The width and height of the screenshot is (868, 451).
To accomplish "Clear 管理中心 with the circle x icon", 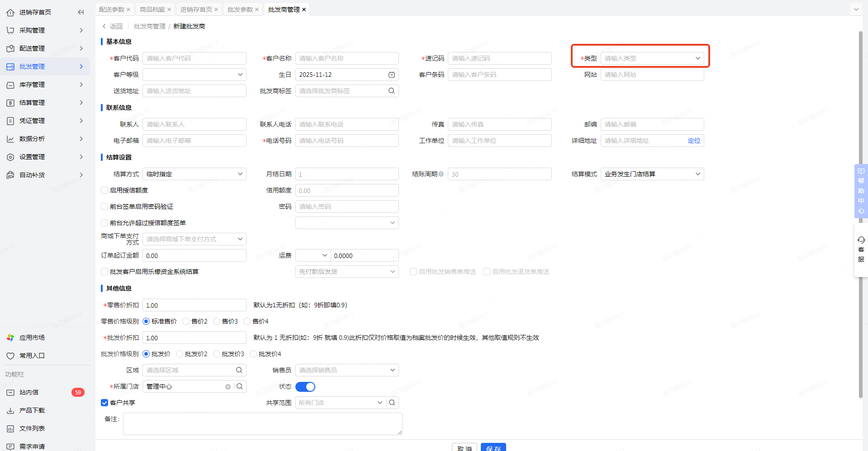I will 228,387.
